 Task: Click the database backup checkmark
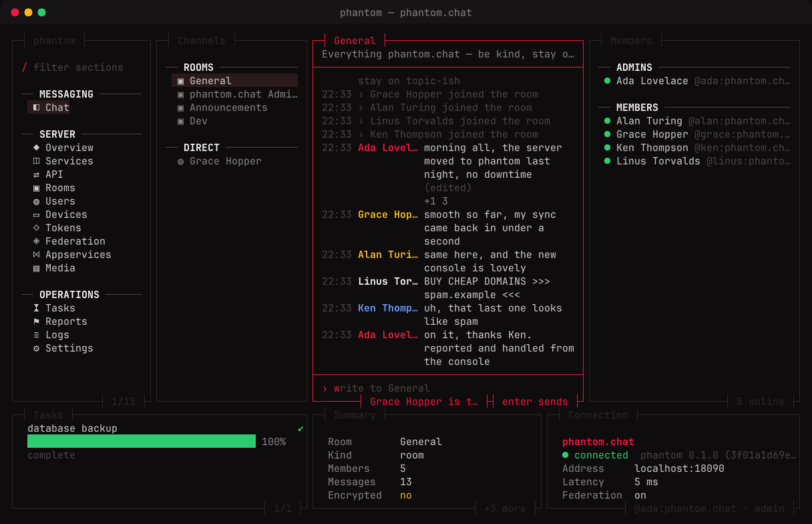point(300,428)
